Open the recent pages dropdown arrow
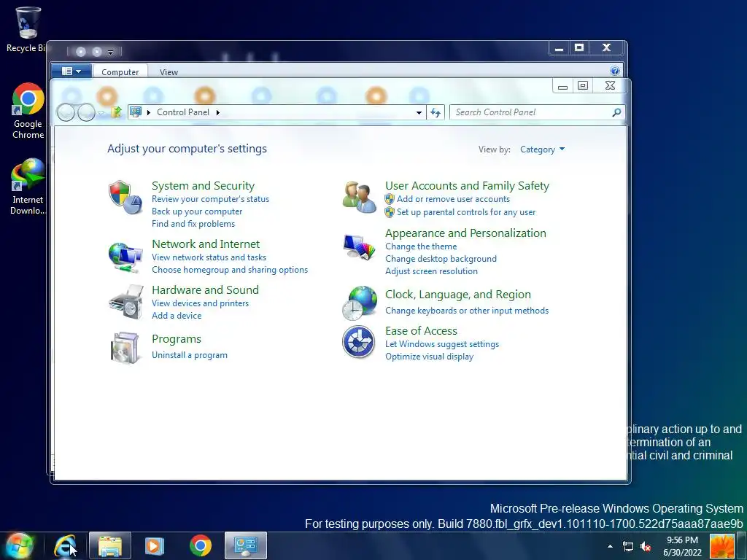The width and height of the screenshot is (747, 560). coord(101,113)
